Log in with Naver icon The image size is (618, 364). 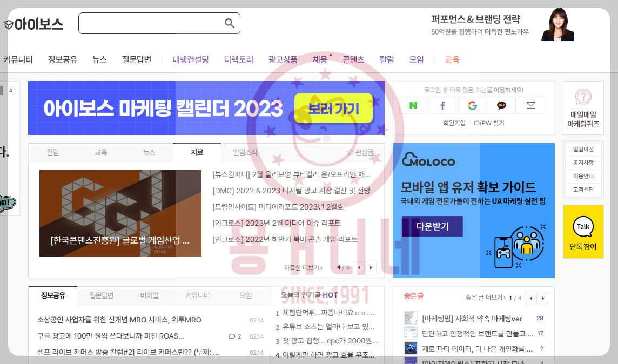[x=413, y=105]
